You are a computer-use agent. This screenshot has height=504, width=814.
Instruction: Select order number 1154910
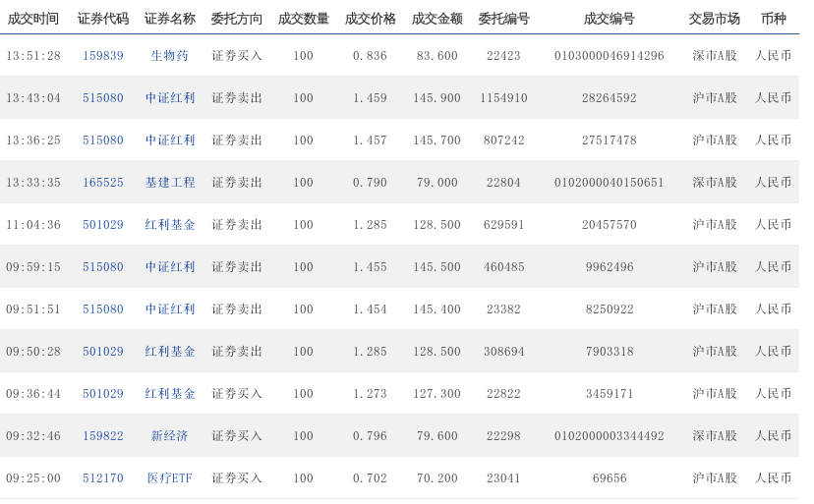pos(503,97)
